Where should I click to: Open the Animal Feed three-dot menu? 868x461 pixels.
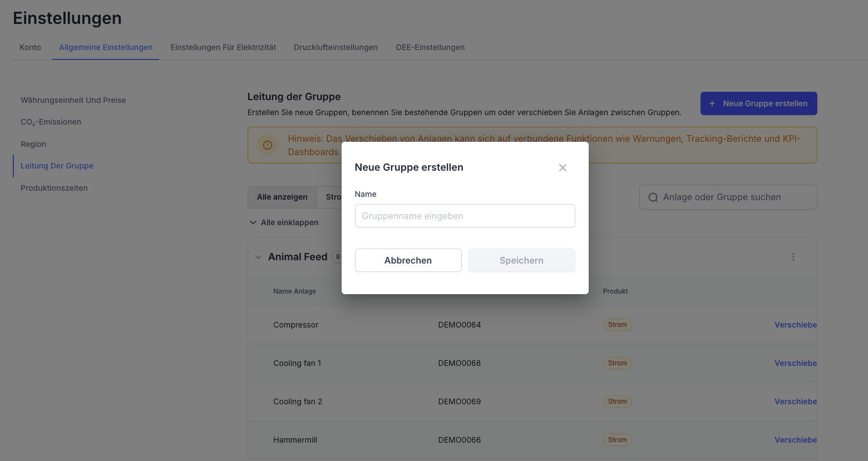pyautogui.click(x=793, y=257)
